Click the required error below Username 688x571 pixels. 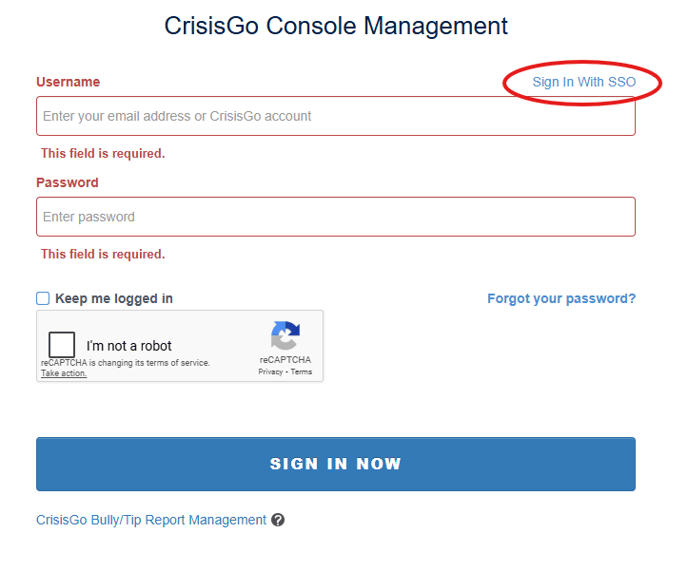pos(103,153)
